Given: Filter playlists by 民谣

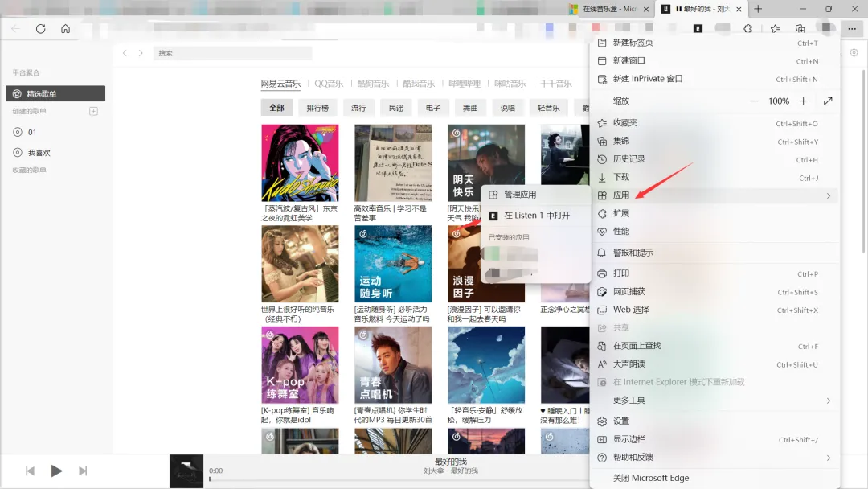Looking at the screenshot, I should [x=395, y=108].
